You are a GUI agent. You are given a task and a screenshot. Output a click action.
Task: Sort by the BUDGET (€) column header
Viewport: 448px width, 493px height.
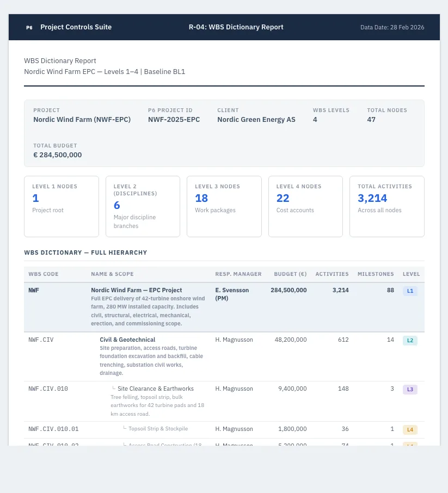point(290,274)
